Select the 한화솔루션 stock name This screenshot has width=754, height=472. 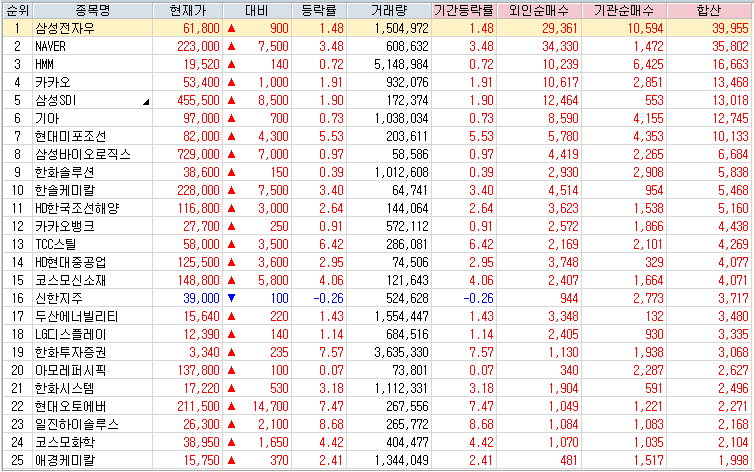[64, 172]
